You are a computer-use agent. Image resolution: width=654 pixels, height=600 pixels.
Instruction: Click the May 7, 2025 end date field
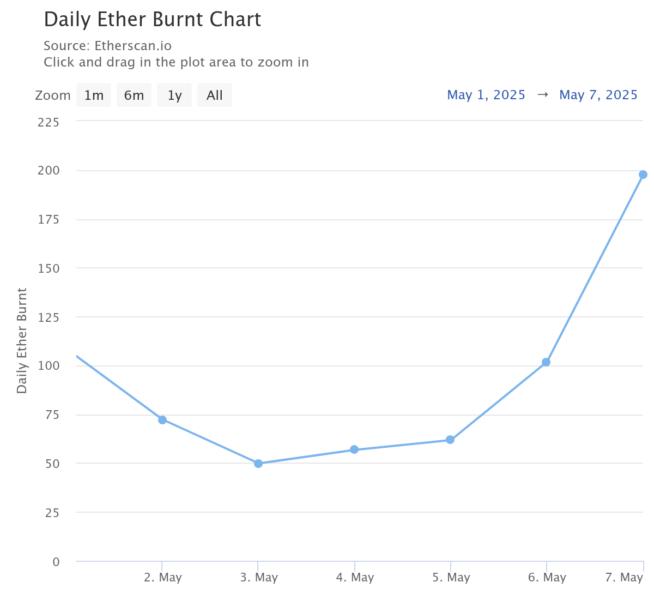(x=598, y=95)
